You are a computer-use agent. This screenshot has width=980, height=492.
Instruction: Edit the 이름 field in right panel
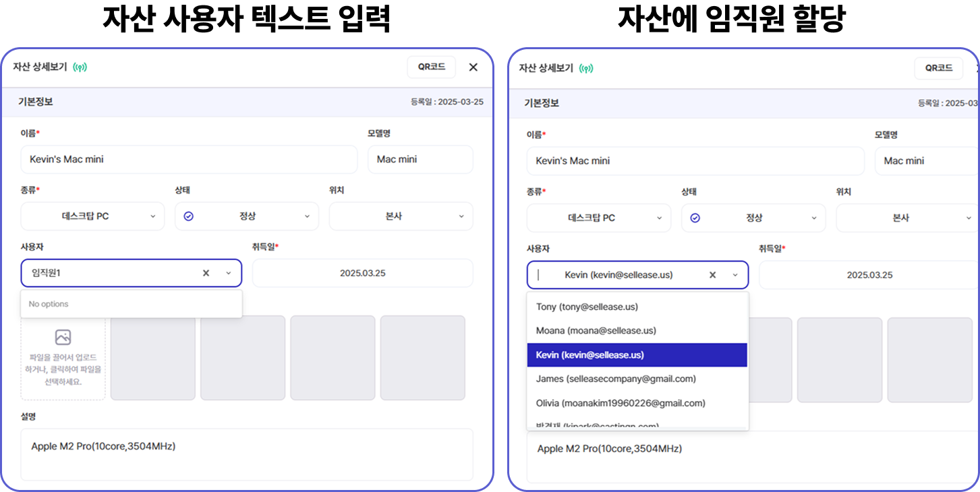click(x=695, y=161)
